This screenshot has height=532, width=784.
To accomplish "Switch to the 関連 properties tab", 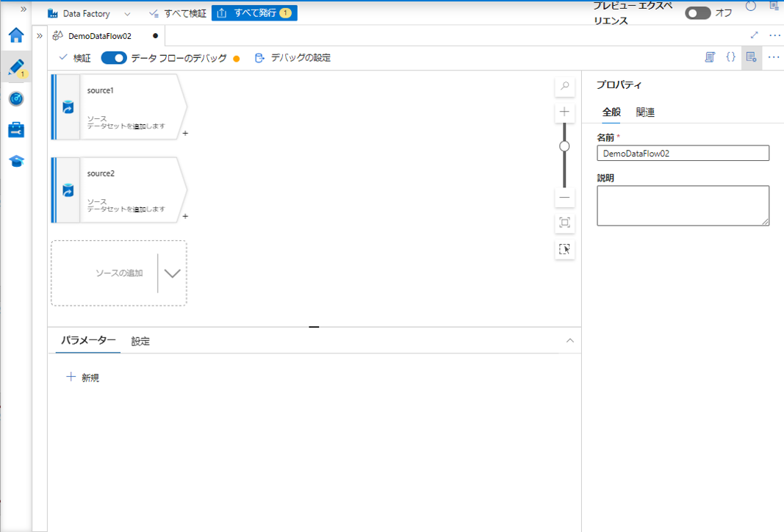I will pos(645,112).
